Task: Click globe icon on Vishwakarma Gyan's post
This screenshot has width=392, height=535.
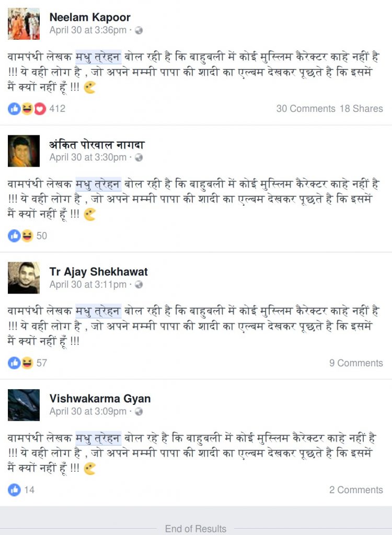Action: click(x=139, y=412)
